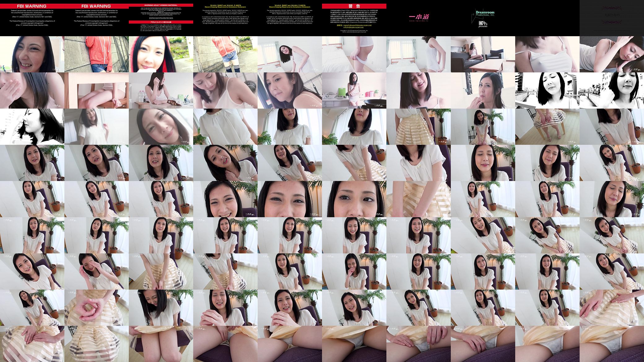Open the wide-grin face close-up on grass background

[x=32, y=54]
